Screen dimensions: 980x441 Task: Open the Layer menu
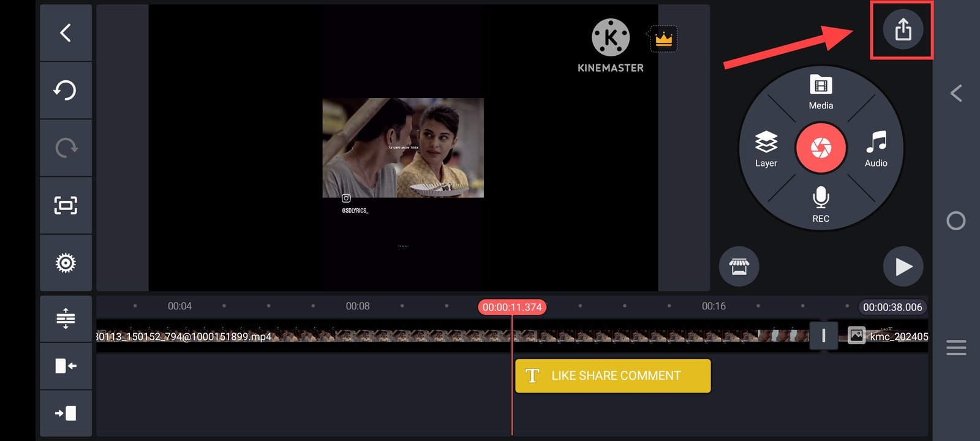coord(766,149)
